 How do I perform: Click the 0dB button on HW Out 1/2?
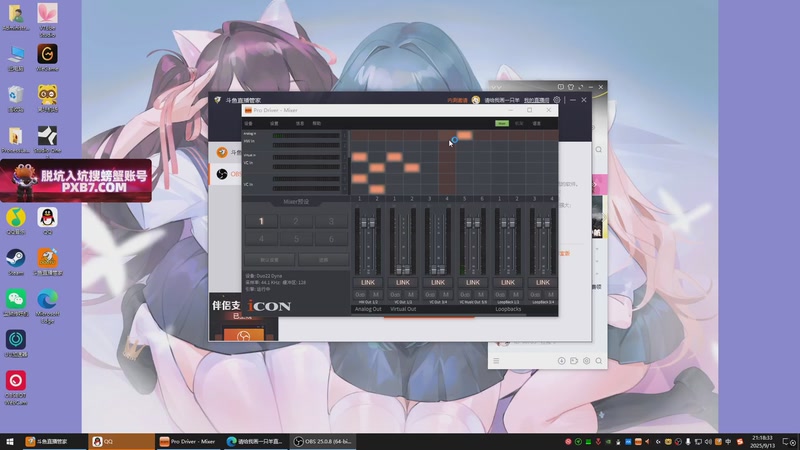[x=360, y=294]
